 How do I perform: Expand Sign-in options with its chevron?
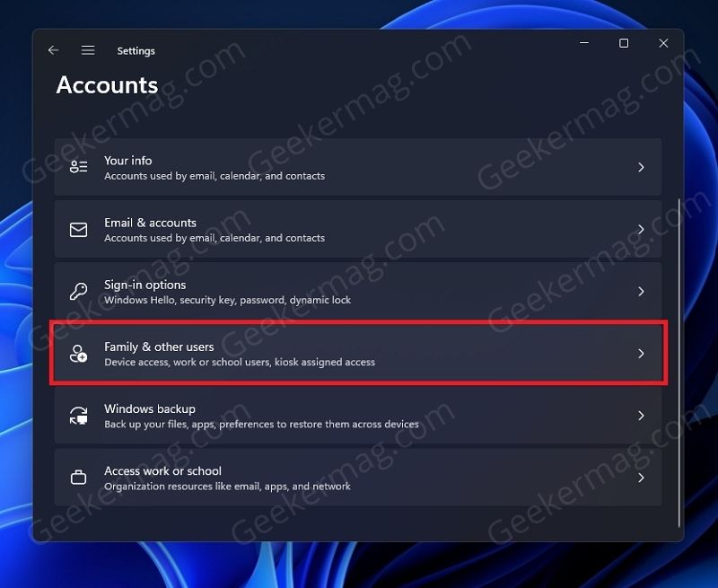click(x=641, y=291)
